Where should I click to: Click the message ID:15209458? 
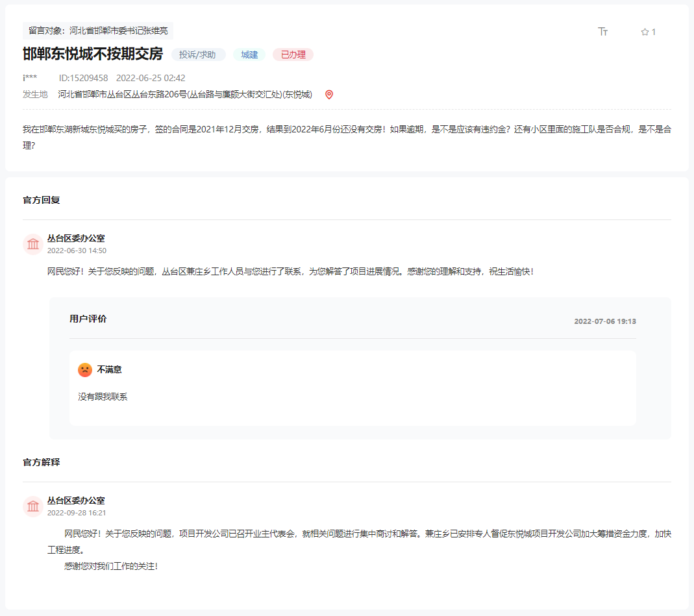point(83,78)
